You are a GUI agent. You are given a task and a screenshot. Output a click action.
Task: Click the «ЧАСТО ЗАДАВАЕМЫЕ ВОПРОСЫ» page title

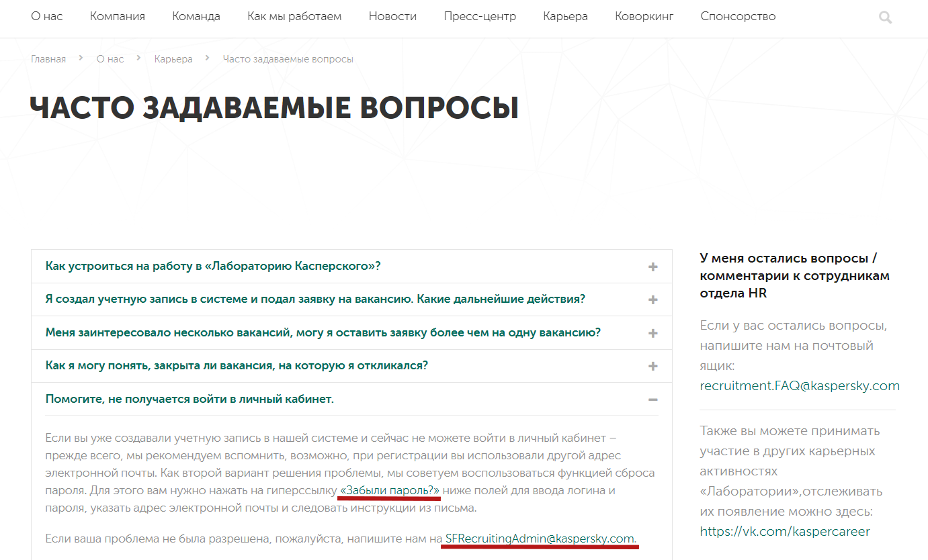(x=274, y=108)
